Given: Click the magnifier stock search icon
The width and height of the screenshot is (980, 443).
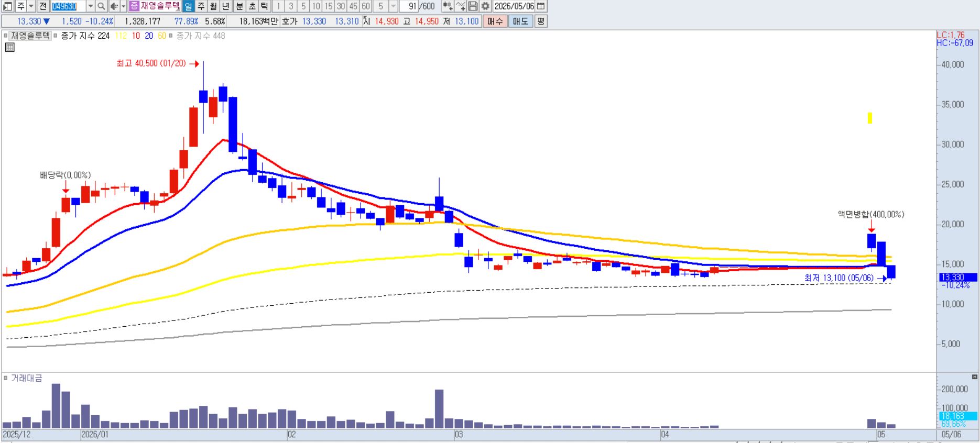Looking at the screenshot, I should point(101,6).
